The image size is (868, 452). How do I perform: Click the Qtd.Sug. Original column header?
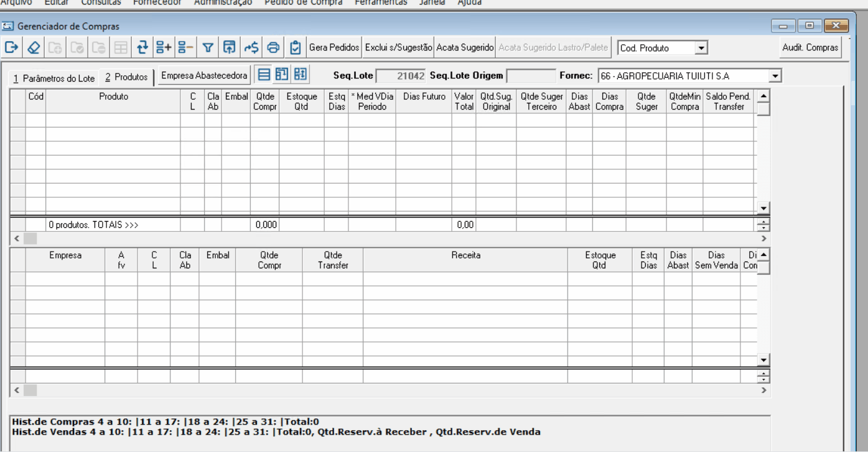(x=496, y=101)
